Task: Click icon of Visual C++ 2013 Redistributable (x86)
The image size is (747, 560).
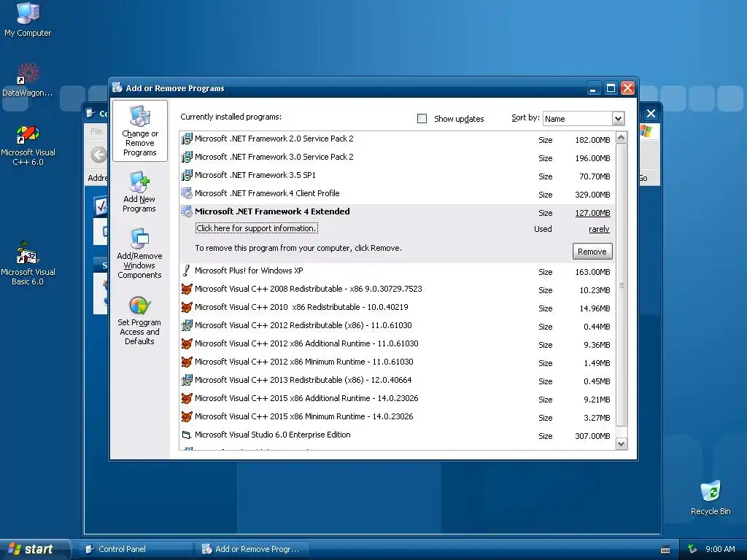Action: (187, 380)
